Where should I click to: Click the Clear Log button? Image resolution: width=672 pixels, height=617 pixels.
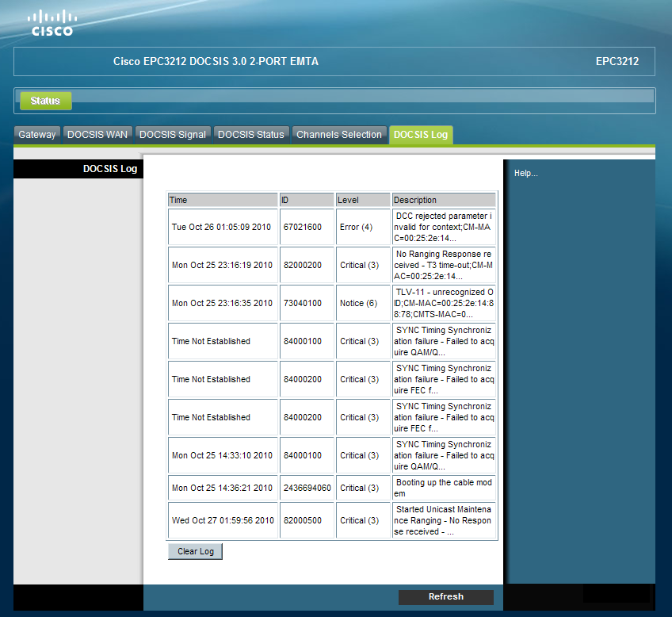196,551
